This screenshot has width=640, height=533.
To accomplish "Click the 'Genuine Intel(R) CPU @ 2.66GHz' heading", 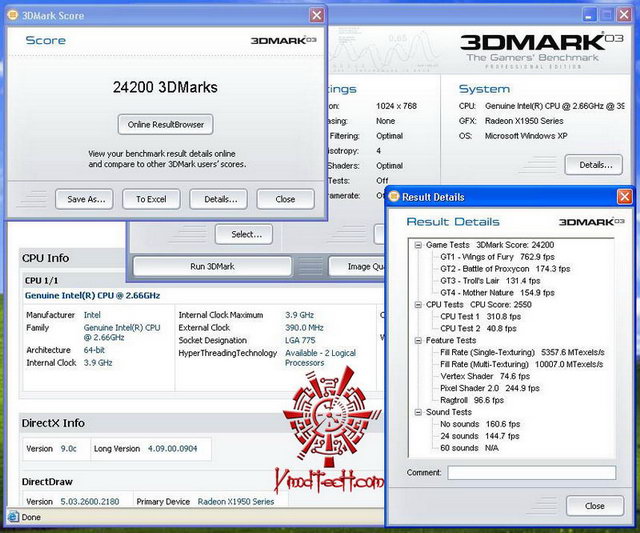I will click(x=92, y=295).
